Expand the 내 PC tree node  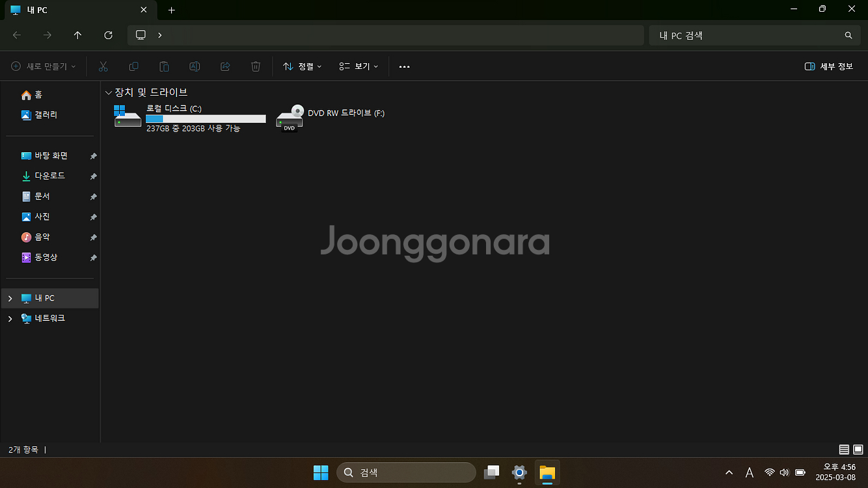(10, 298)
